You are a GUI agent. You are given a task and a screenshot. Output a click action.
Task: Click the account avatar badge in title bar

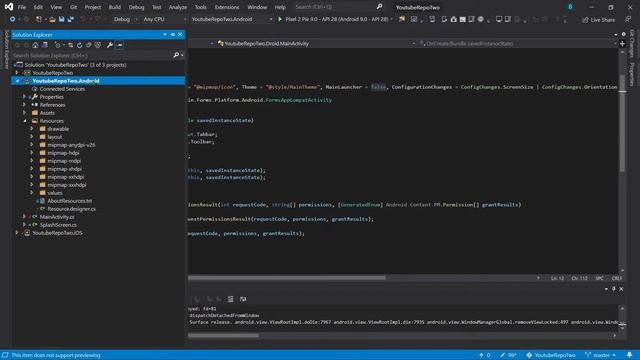pyautogui.click(x=570, y=7)
